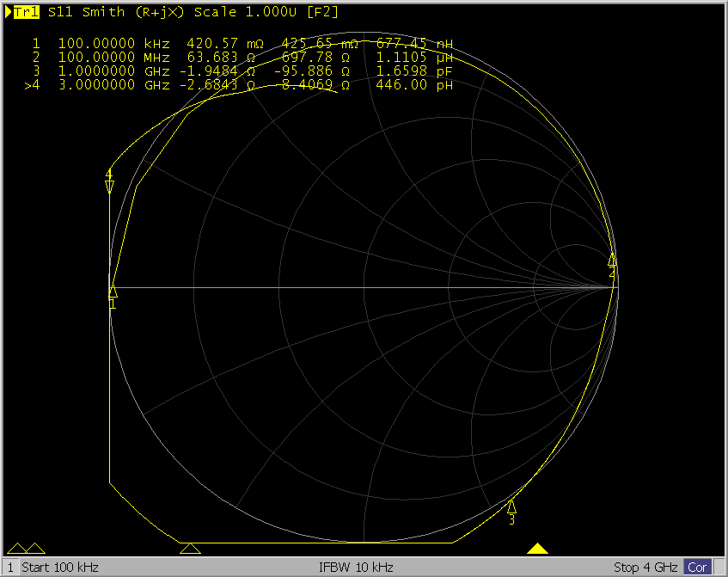728x577 pixels.
Task: Click the outlined yellow triangle on bottom axis
Action: (190, 549)
